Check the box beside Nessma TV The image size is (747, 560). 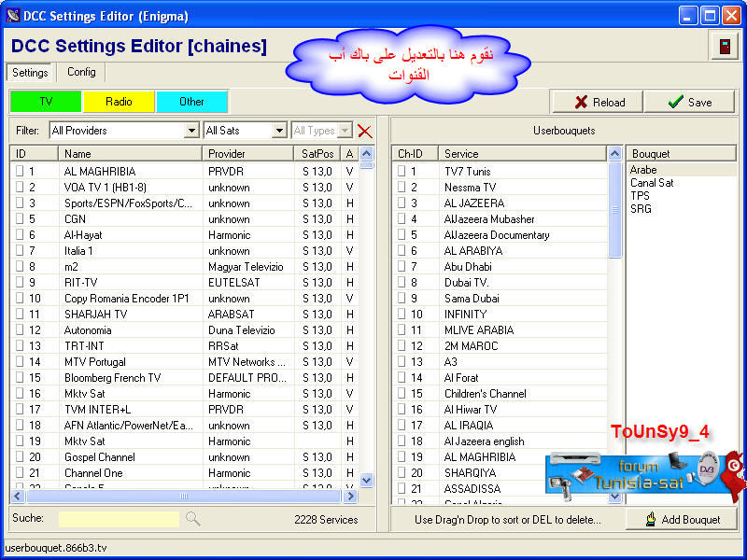pyautogui.click(x=402, y=187)
